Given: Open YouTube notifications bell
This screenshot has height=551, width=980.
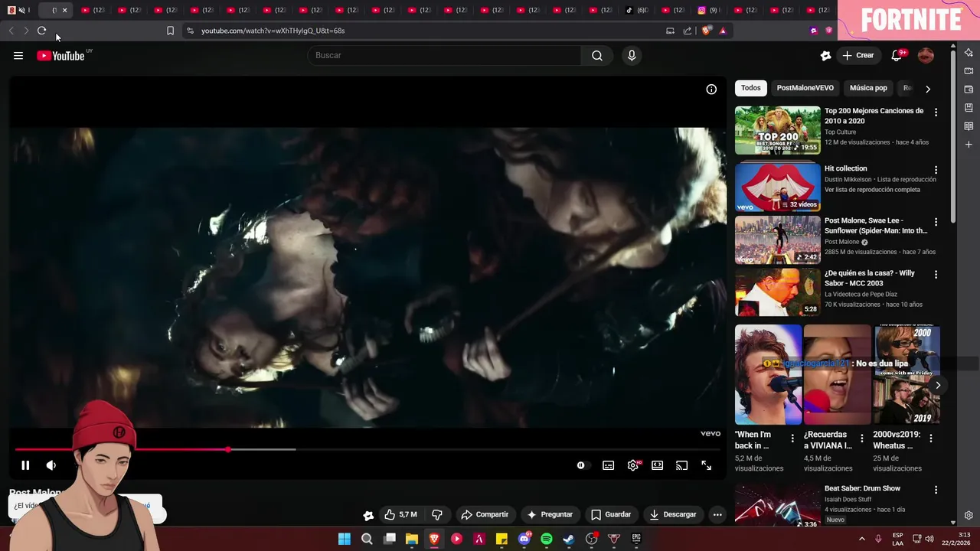Looking at the screenshot, I should click(x=897, y=55).
